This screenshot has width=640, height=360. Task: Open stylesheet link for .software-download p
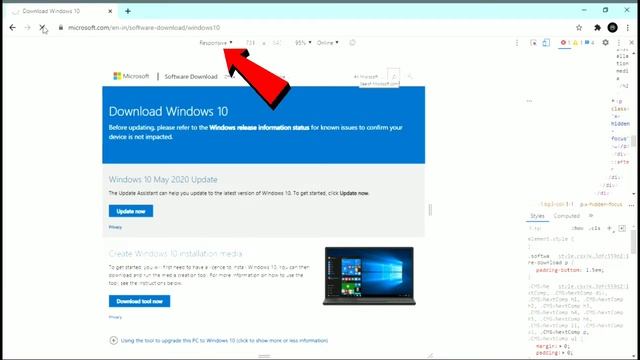[x=593, y=256]
